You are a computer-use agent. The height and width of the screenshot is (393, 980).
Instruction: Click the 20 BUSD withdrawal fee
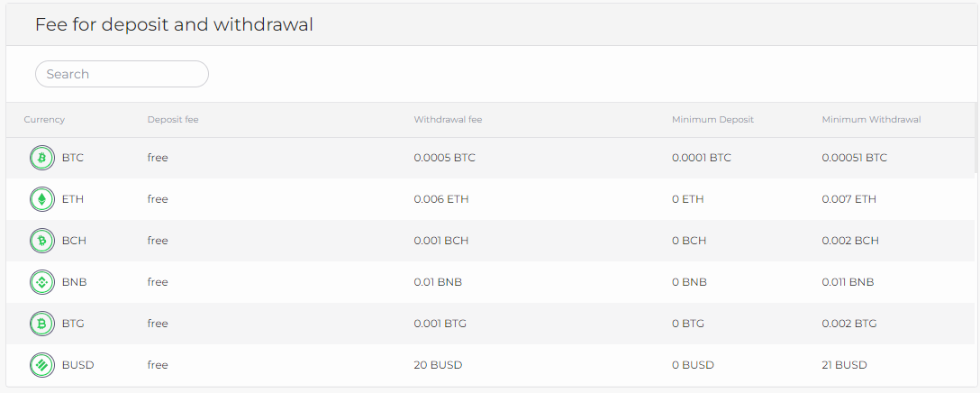coord(439,365)
